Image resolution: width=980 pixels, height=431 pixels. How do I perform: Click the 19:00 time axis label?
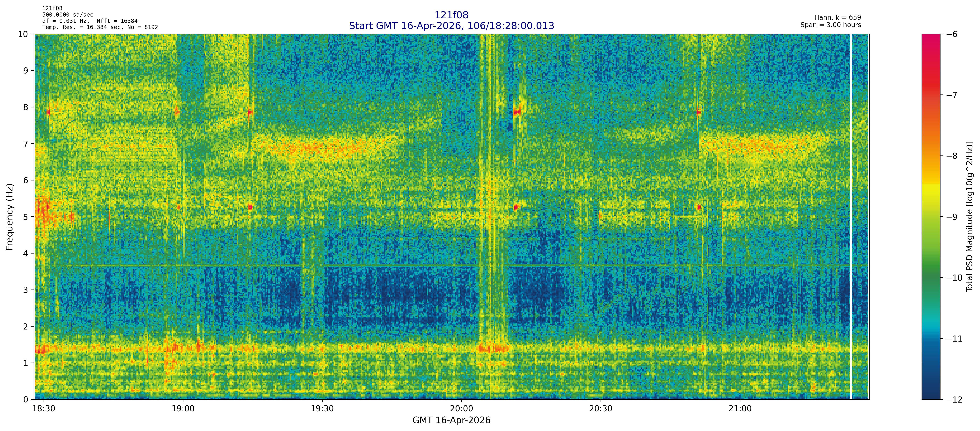183,409
